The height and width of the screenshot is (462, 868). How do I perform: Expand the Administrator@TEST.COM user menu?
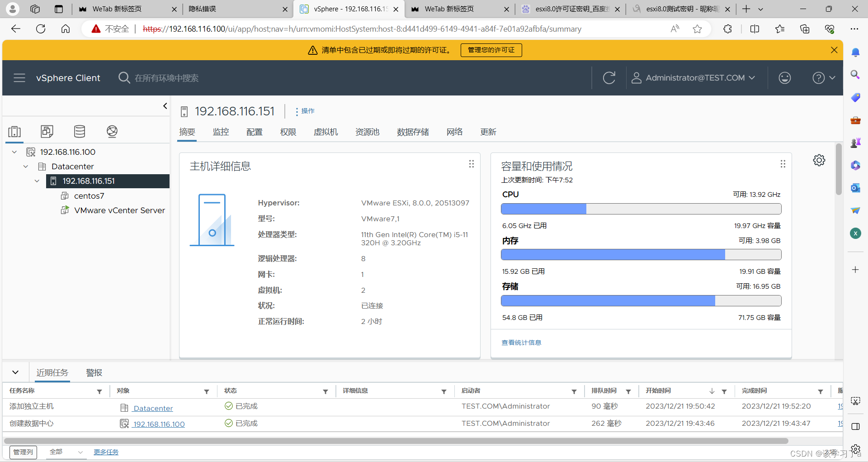[693, 78]
